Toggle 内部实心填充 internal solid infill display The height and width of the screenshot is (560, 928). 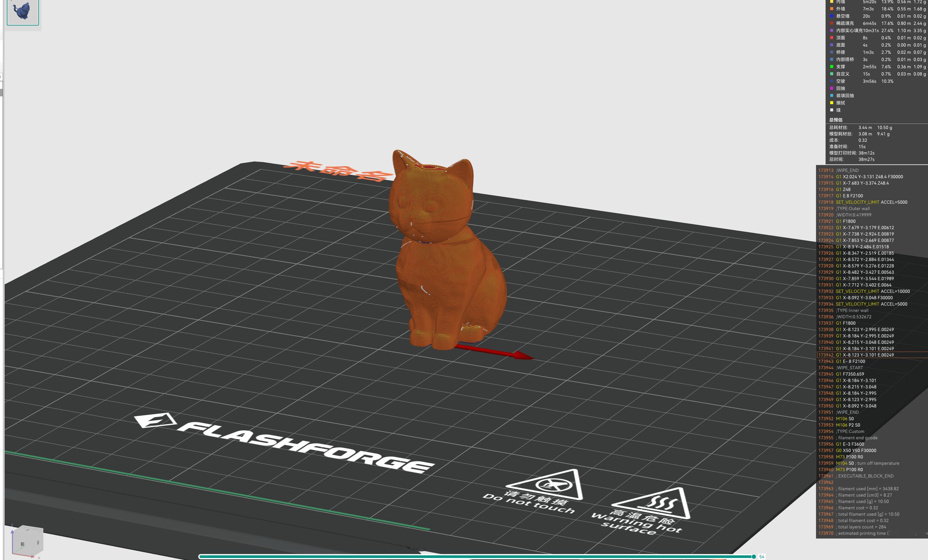849,30
